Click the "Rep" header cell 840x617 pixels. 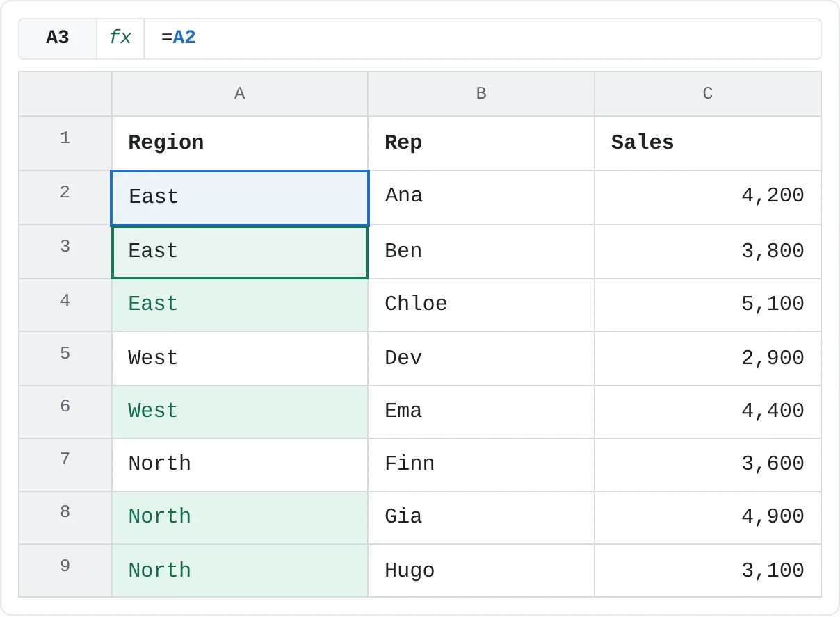click(481, 143)
